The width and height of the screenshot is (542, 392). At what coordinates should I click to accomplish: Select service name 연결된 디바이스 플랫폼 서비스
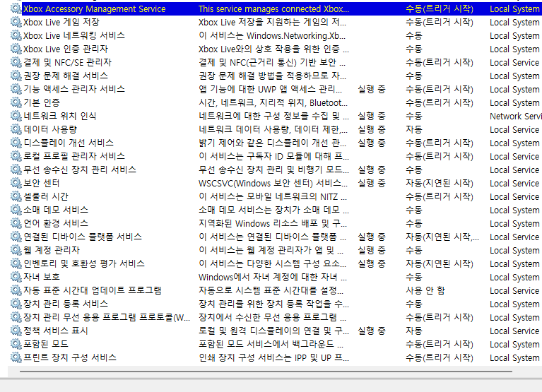click(x=83, y=237)
